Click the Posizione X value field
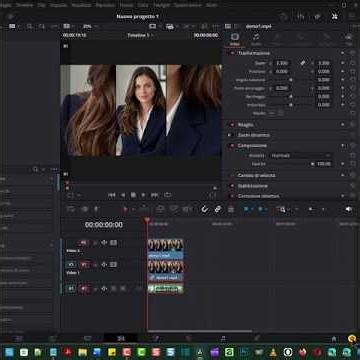This screenshot has width=360, height=360. tap(282, 71)
